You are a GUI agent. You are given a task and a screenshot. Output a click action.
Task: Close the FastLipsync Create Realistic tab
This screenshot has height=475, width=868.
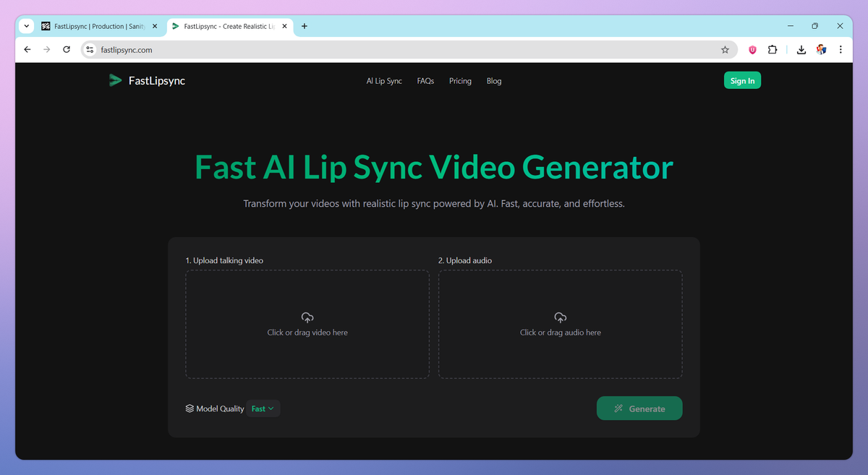(x=285, y=26)
